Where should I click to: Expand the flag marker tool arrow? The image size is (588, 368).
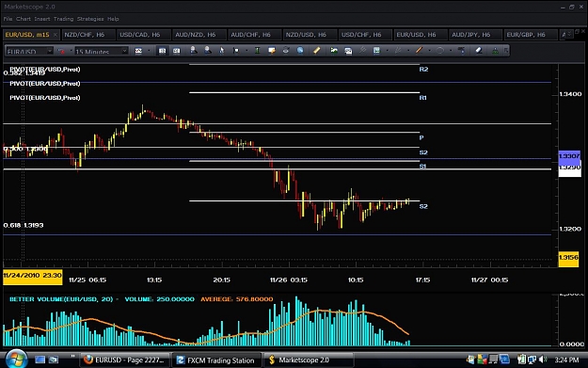[246, 50]
